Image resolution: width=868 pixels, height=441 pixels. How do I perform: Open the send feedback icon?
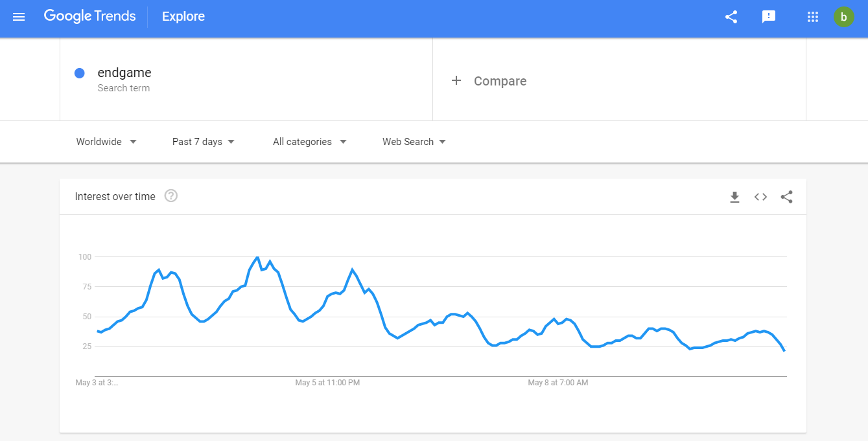click(769, 17)
